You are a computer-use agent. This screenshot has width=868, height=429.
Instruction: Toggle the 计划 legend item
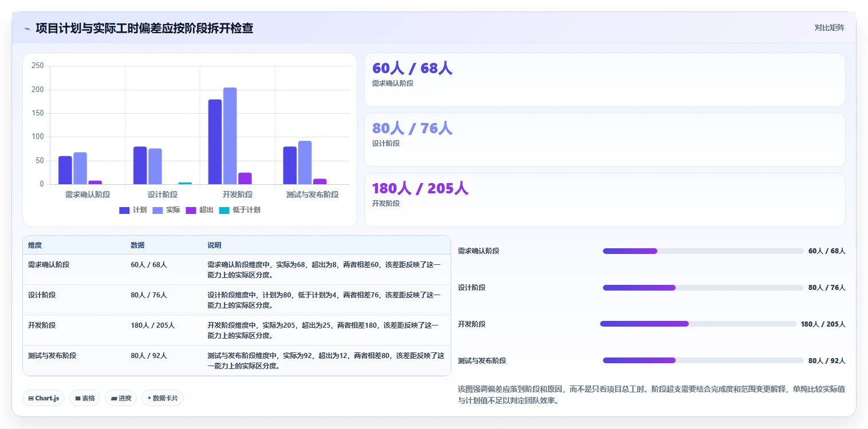click(x=133, y=210)
